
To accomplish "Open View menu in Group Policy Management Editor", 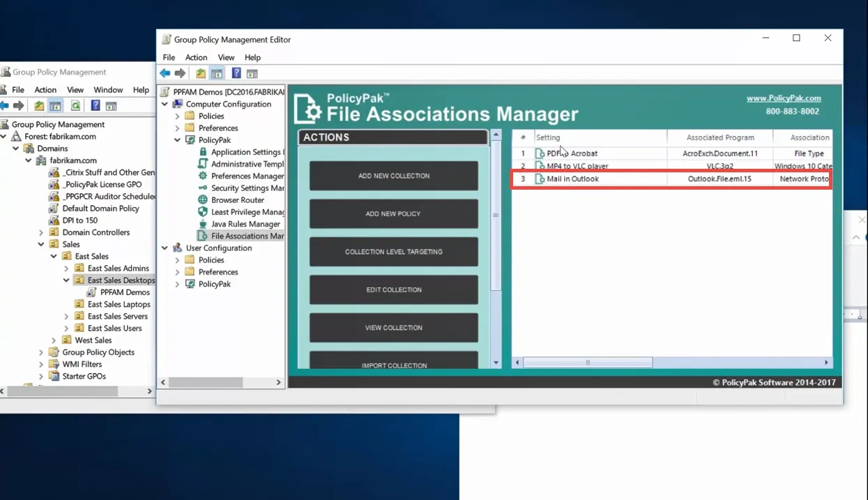I will (226, 57).
